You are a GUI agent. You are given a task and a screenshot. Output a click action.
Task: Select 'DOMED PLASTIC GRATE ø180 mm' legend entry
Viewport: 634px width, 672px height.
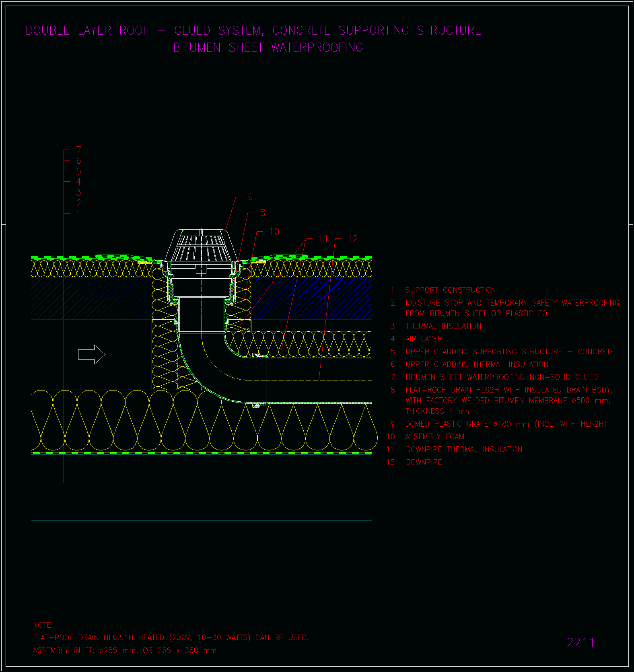tap(506, 424)
